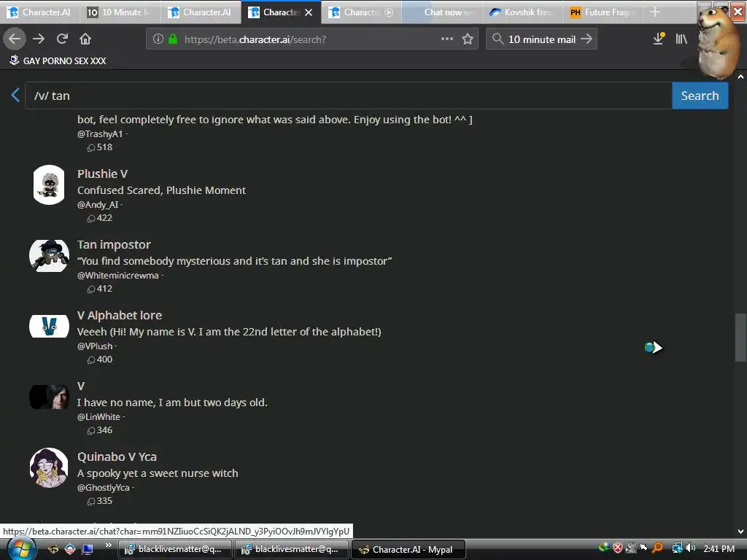Click the 10 minute mail search box
Screen dimensions: 747x560
point(542,39)
